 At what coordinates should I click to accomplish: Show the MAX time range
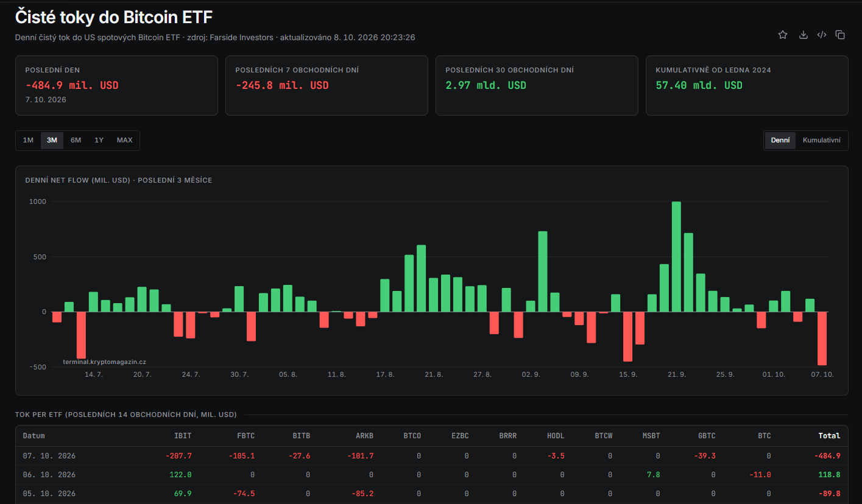(124, 140)
